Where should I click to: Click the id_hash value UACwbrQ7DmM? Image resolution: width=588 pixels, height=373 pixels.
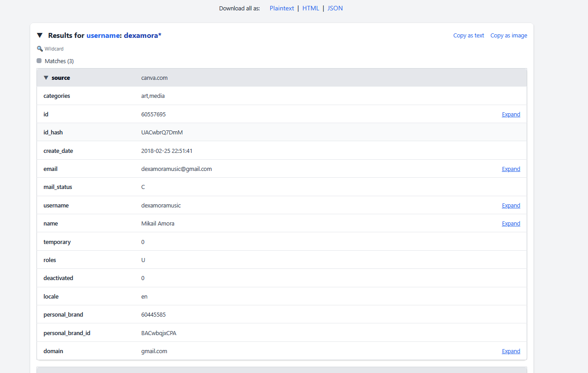click(162, 133)
